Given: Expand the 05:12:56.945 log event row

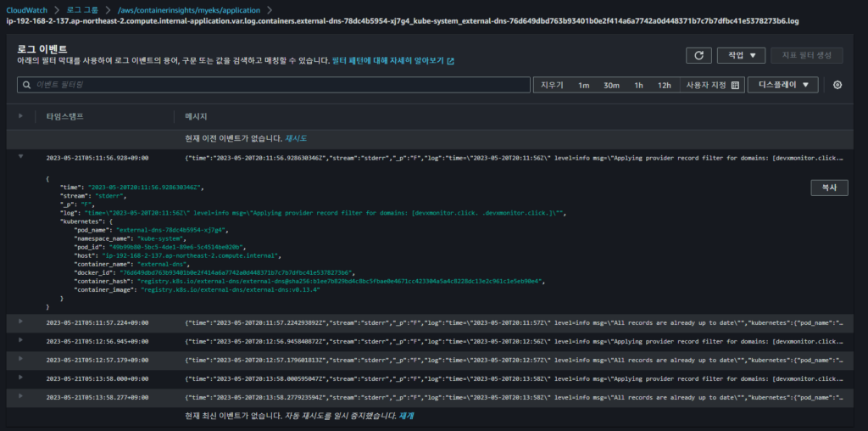Looking at the screenshot, I should click(21, 340).
